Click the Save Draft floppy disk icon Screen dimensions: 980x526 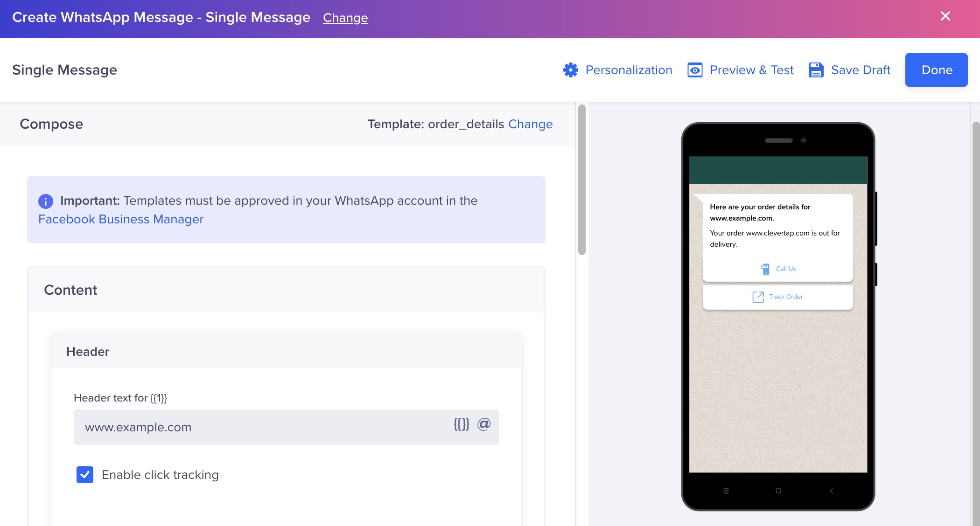tap(816, 70)
